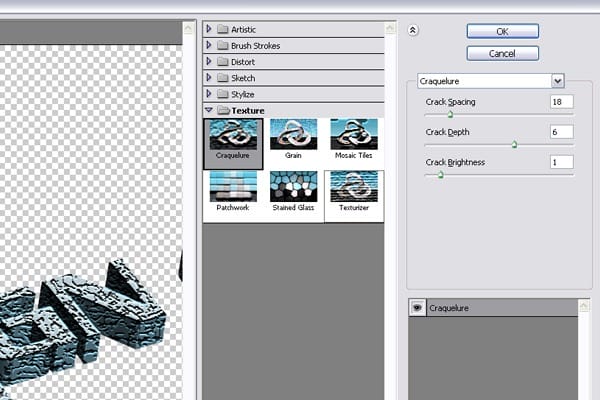Collapse the Texture filter category
The height and width of the screenshot is (400, 600).
209,110
